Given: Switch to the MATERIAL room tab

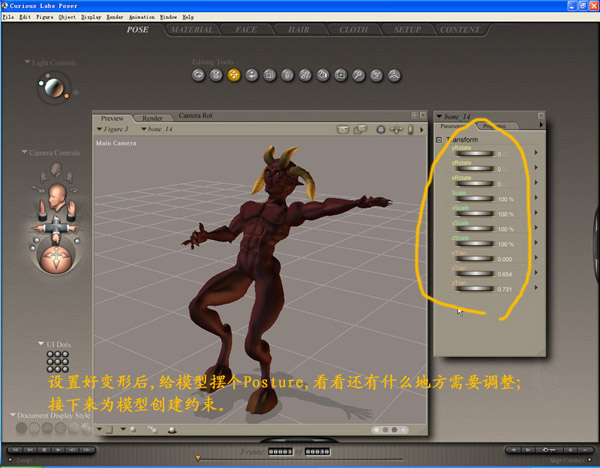Looking at the screenshot, I should click(192, 29).
